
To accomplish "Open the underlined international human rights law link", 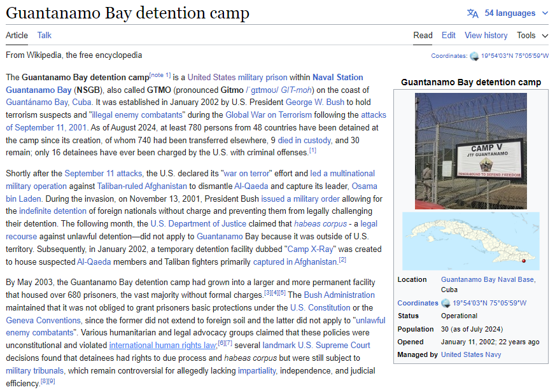I will [x=162, y=346].
